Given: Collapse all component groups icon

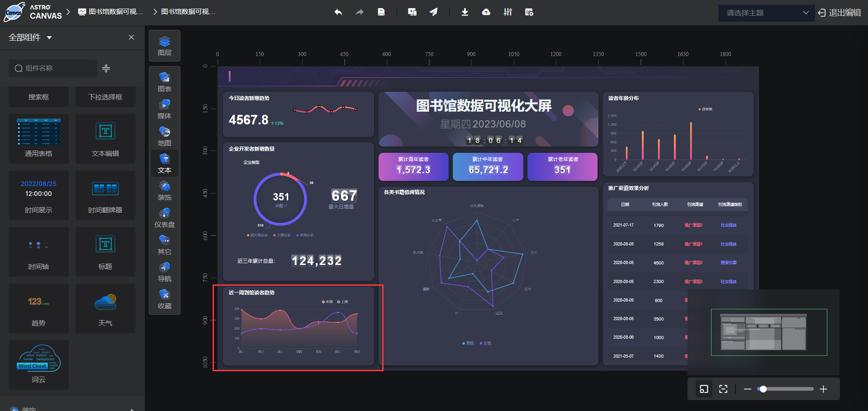Looking at the screenshot, I should click(106, 68).
